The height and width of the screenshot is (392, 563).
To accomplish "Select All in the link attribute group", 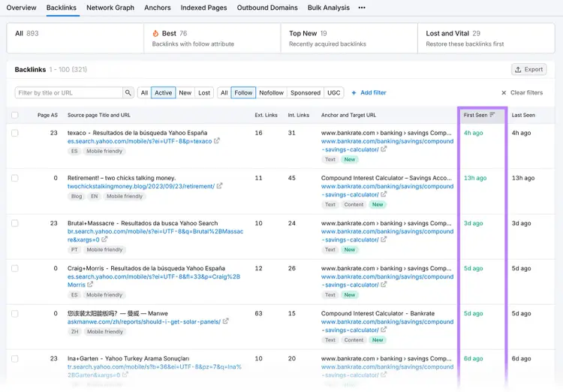I will click(224, 92).
